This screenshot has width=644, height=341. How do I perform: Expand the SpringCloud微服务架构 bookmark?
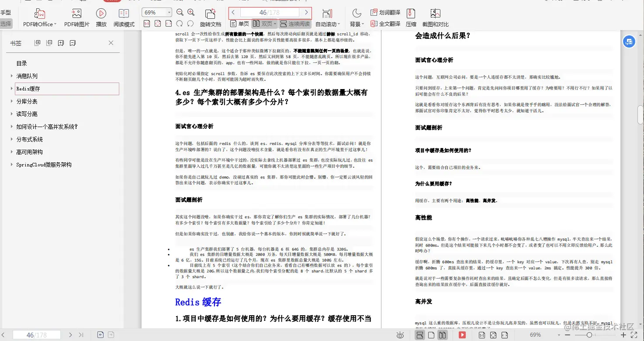11,165
